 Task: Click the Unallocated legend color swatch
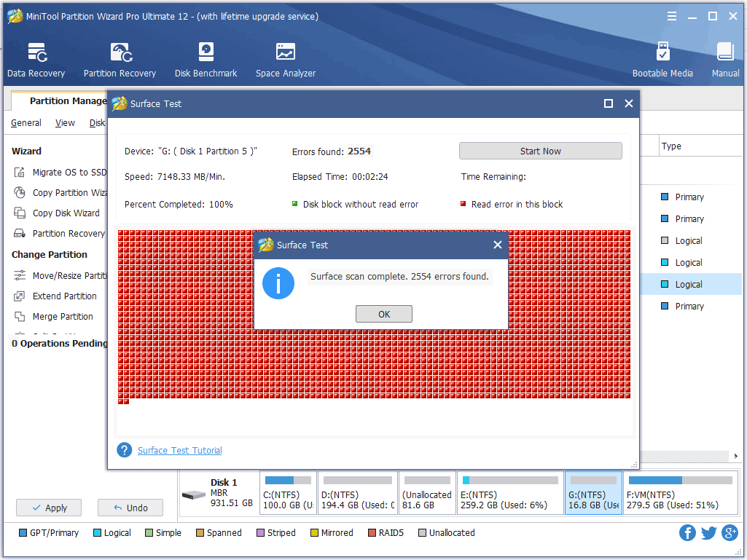pos(422,533)
